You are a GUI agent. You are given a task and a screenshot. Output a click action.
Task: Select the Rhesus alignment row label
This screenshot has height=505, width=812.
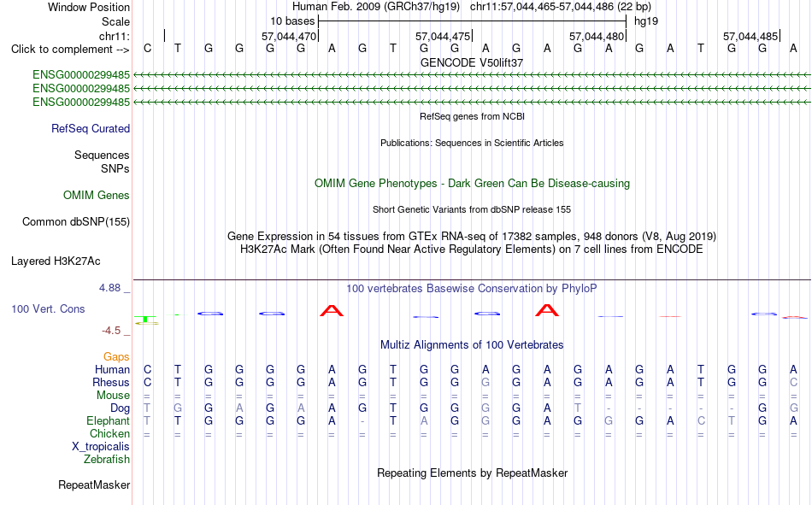[x=111, y=382]
